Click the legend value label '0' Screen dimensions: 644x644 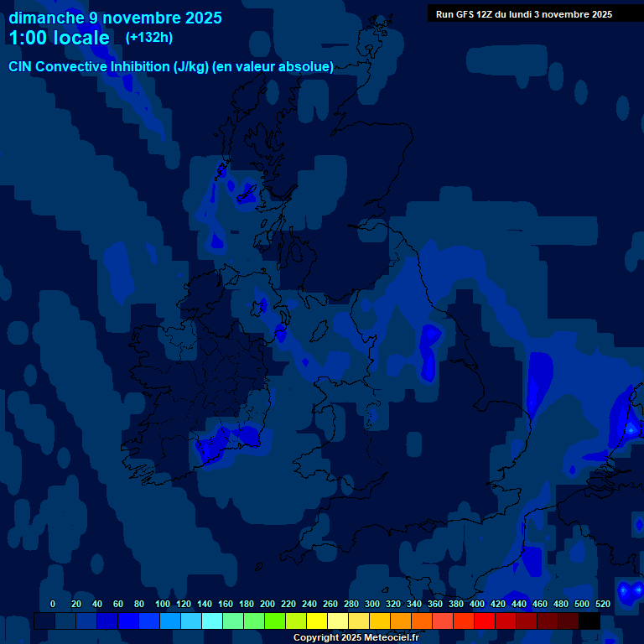[53, 604]
